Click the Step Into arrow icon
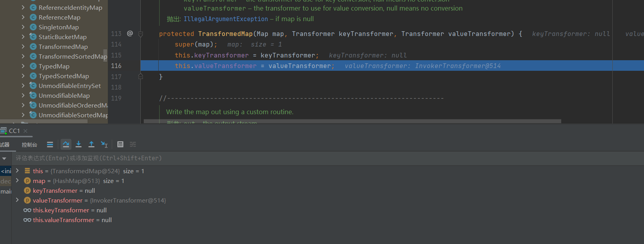644x244 pixels. pos(79,144)
